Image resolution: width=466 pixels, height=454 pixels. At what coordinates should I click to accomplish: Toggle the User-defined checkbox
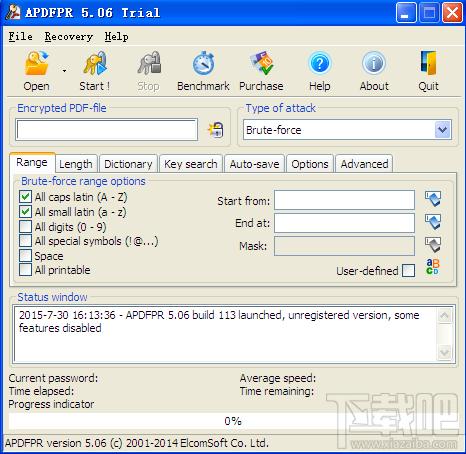coord(409,270)
